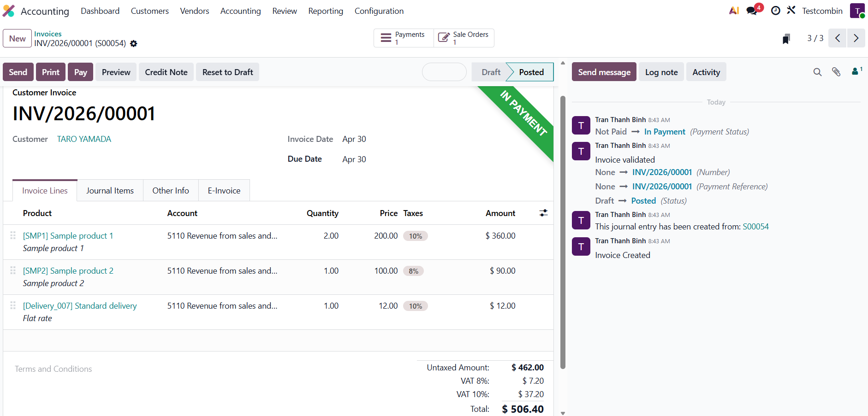Click the paperclip attachments icon
This screenshot has height=416, width=868.
pyautogui.click(x=836, y=72)
